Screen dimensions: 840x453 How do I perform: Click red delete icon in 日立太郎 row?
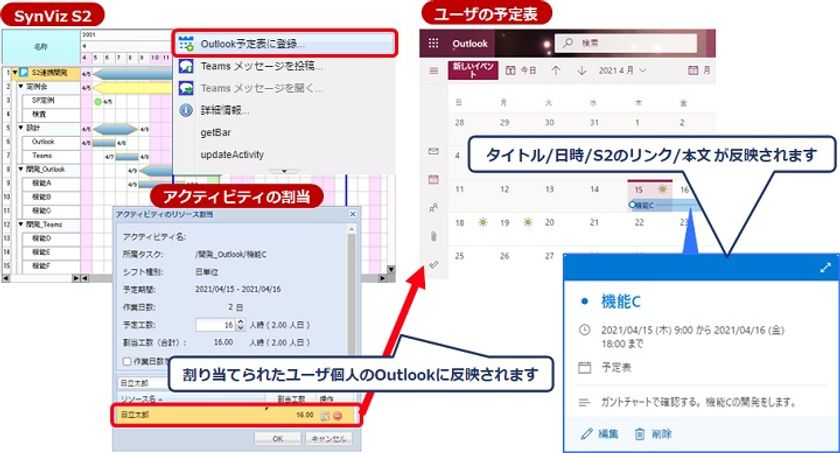click(x=338, y=416)
